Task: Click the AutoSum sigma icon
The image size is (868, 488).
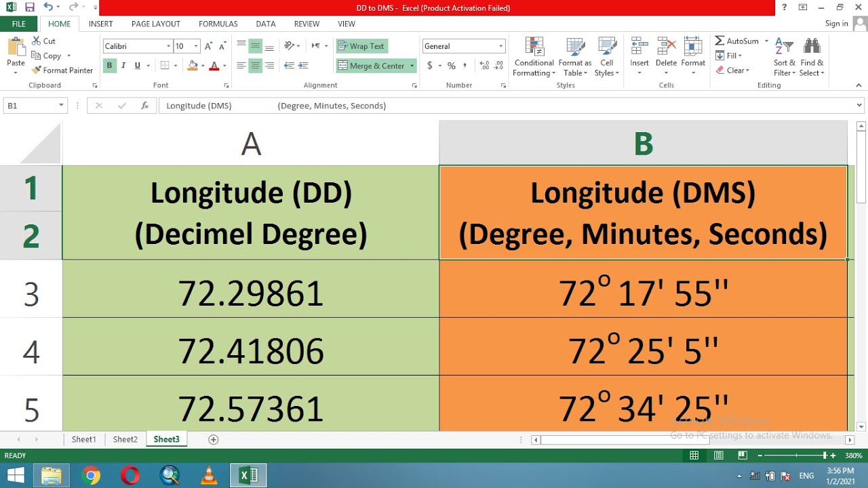Action: coord(720,41)
